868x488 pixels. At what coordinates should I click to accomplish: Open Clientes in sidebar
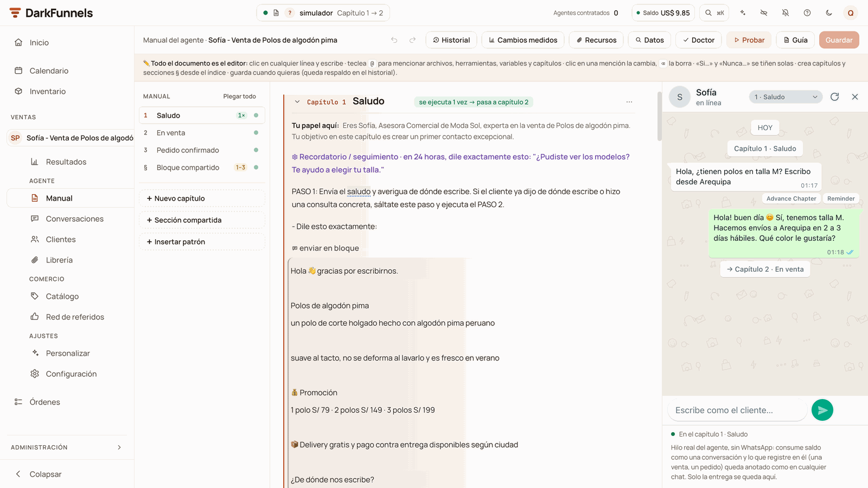click(x=71, y=239)
